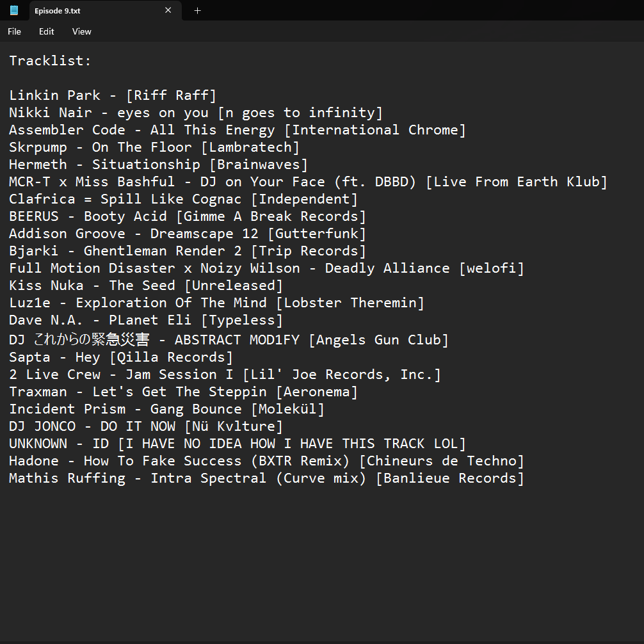Open the Edit menu
This screenshot has width=644, height=644.
pyautogui.click(x=46, y=31)
